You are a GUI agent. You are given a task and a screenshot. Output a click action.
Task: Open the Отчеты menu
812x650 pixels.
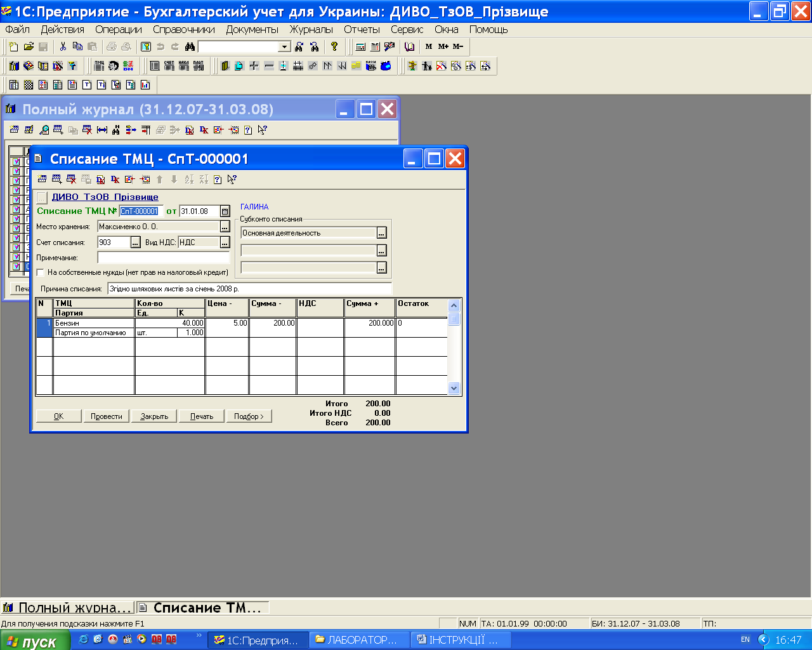click(362, 29)
